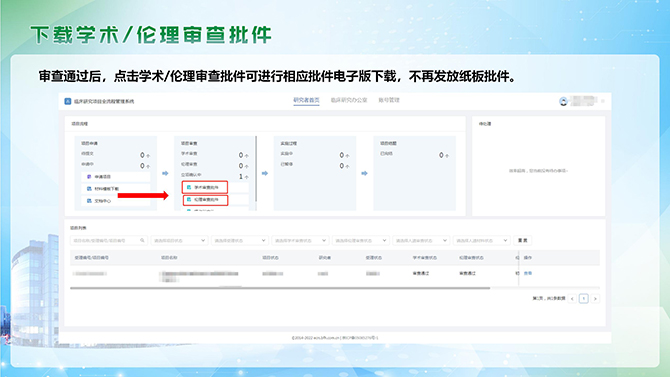Click the 文档中心 icon
This screenshot has height=377, width=670.
pos(89,200)
